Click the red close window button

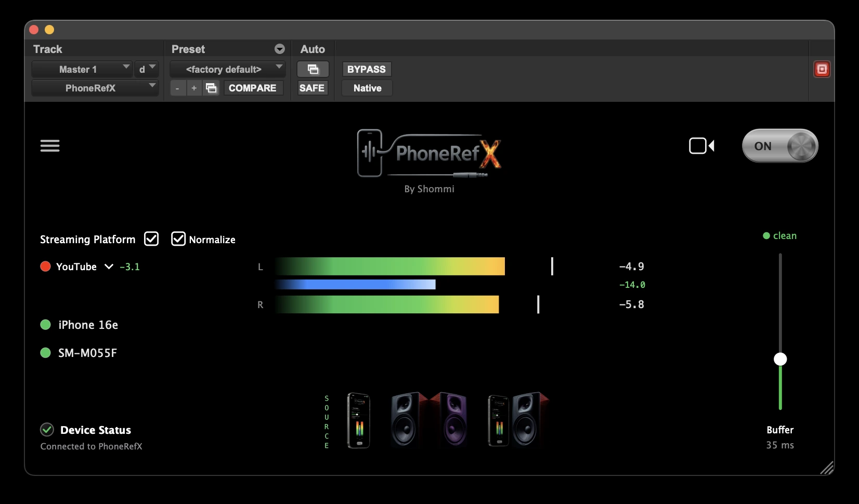[34, 30]
